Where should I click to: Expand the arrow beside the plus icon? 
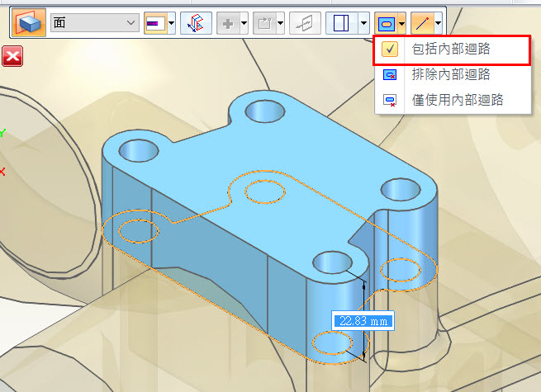(244, 23)
